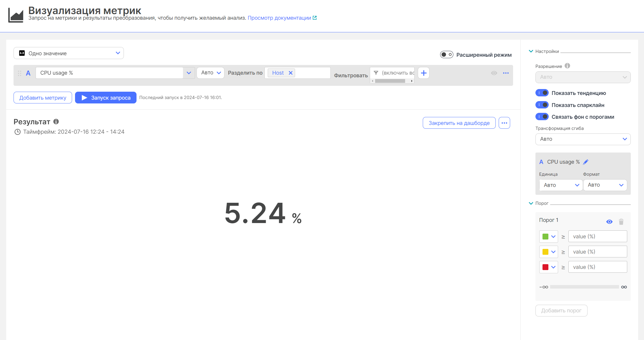Screen dimensions: 644x340
Task: Click the Запуск запроса button
Action: (106, 98)
